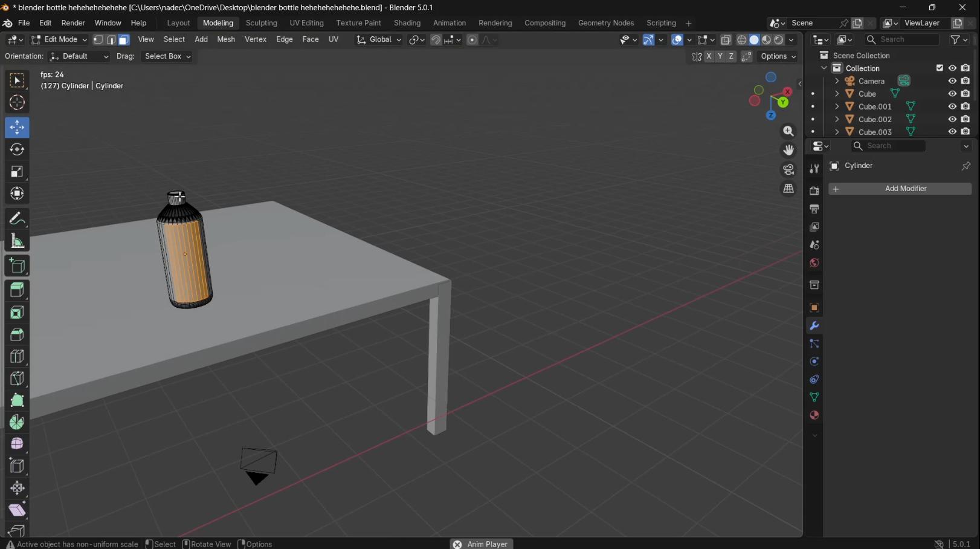Open the Render Properties tab
980x549 pixels.
[814, 189]
